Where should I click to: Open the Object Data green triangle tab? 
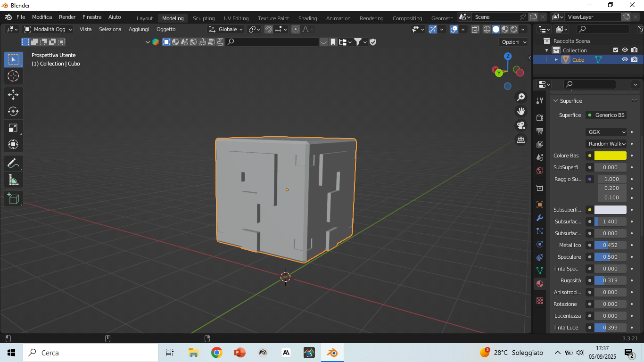pyautogui.click(x=540, y=271)
